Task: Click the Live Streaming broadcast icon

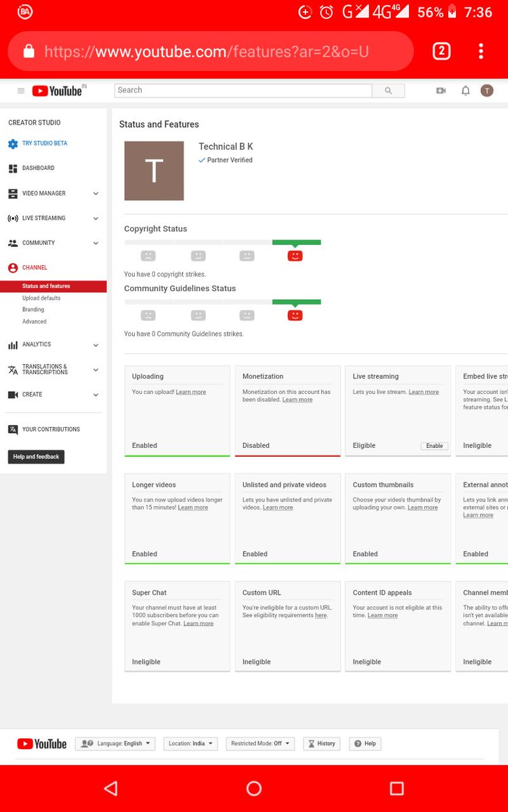Action: coord(13,219)
